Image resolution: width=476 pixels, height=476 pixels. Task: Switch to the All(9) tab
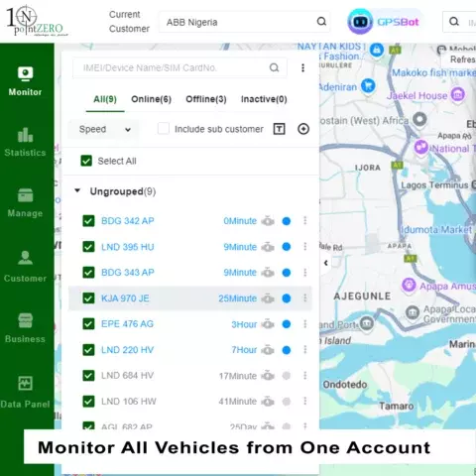(105, 99)
